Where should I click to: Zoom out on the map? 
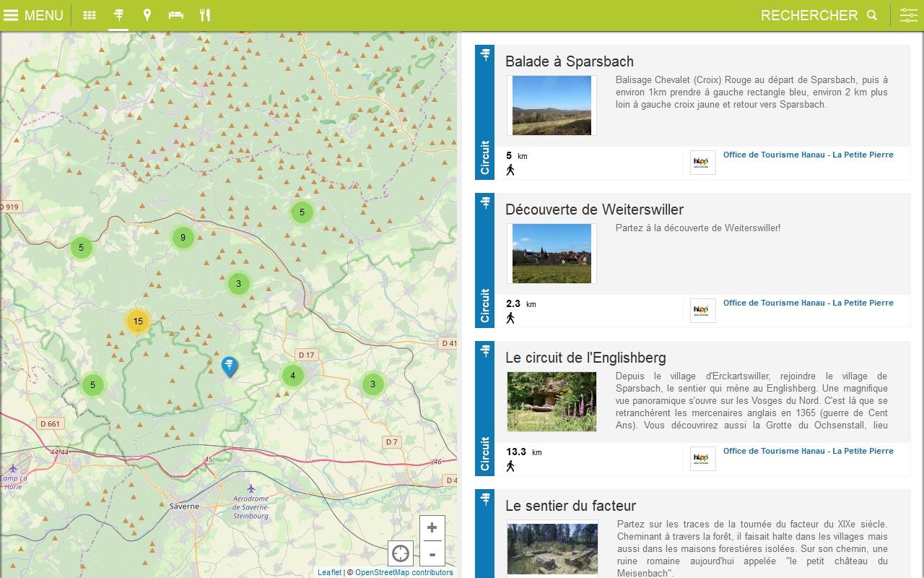point(432,554)
